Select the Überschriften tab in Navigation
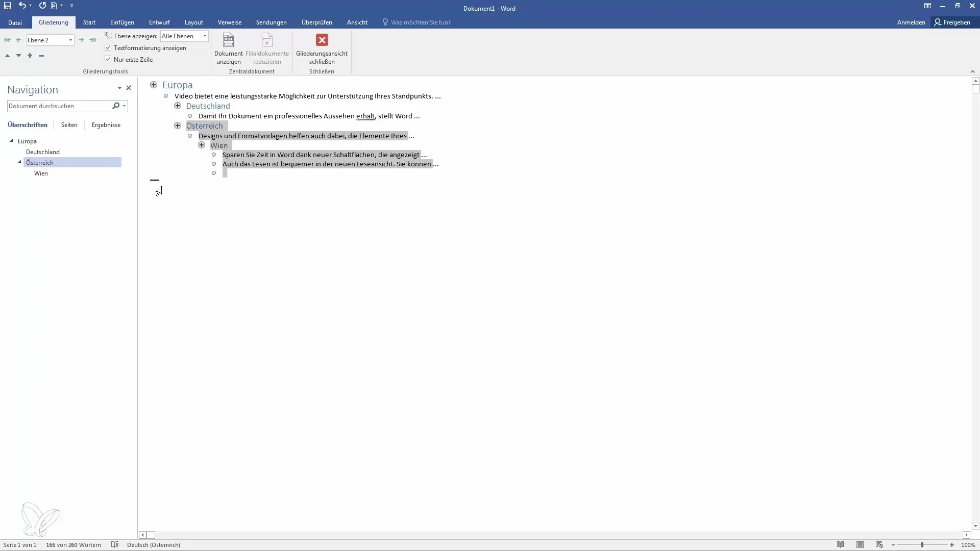The width and height of the screenshot is (980, 551). (28, 125)
